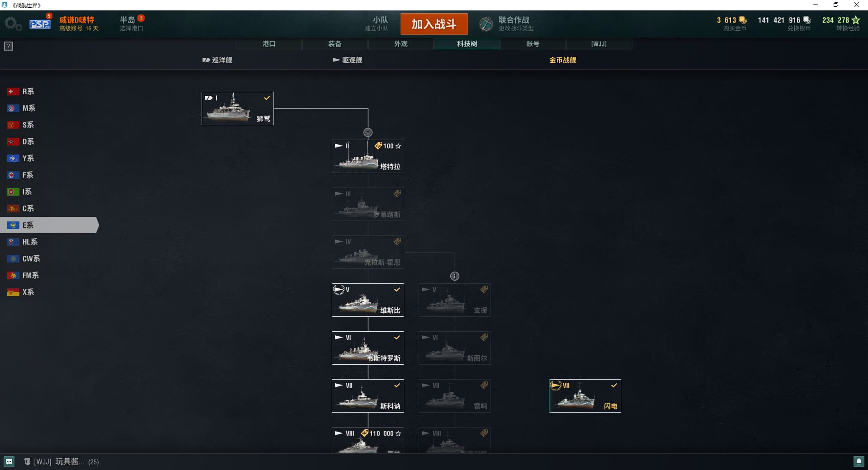
Task: Switch to the 装备 tab
Action: pyautogui.click(x=335, y=44)
